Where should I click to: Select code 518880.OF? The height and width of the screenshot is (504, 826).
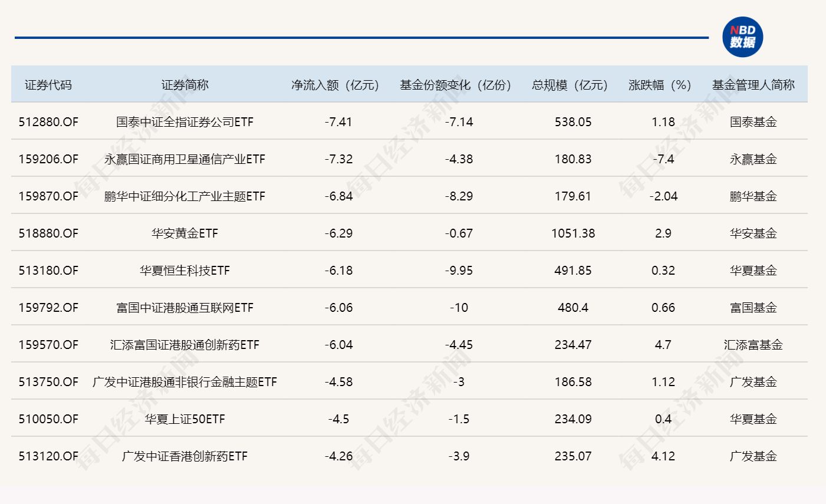coord(48,233)
